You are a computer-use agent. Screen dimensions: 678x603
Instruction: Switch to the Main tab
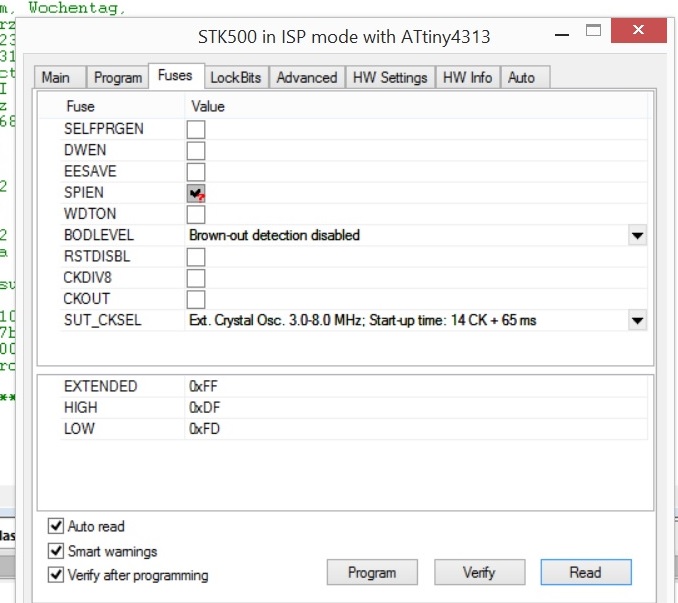(60, 77)
